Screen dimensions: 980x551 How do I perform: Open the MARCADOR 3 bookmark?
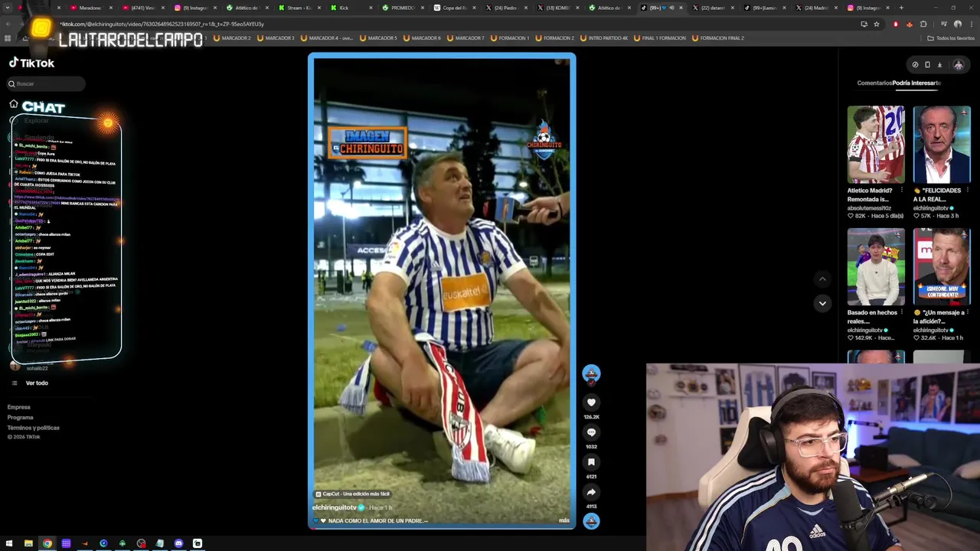click(x=275, y=37)
